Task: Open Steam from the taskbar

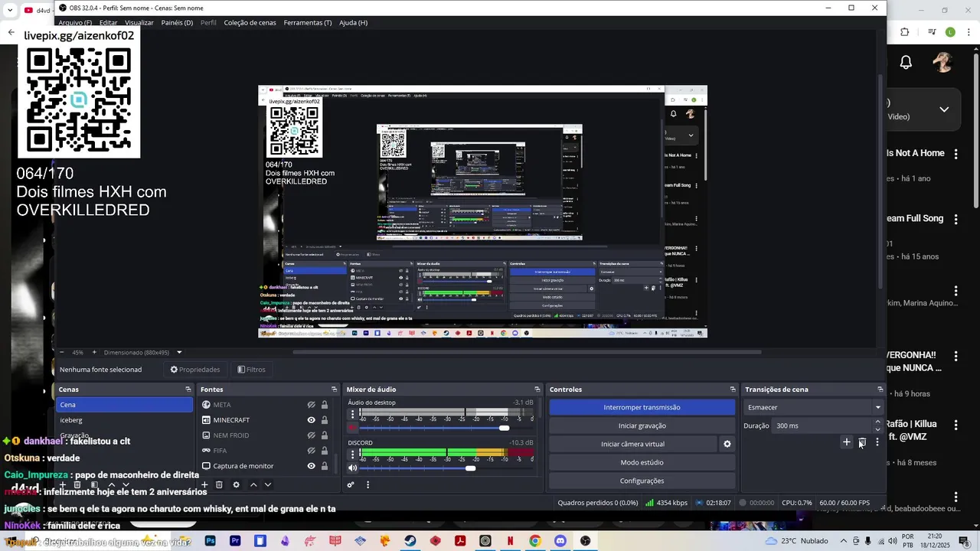Action: tap(410, 541)
